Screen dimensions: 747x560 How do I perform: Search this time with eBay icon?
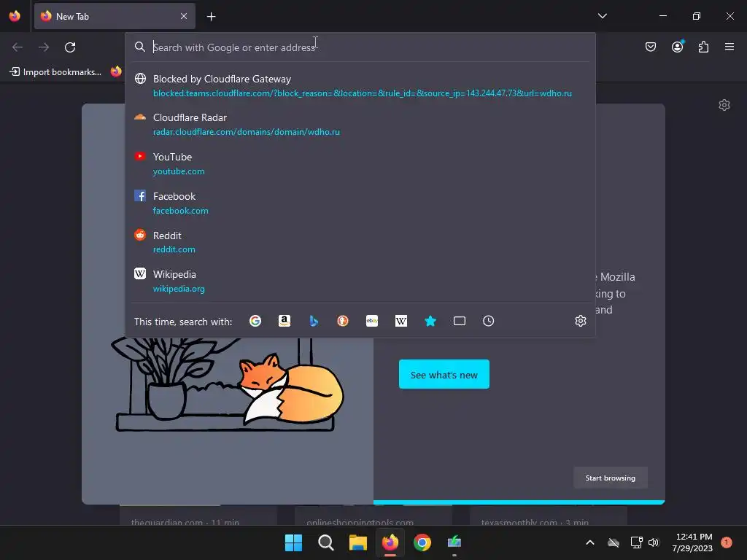click(x=372, y=321)
